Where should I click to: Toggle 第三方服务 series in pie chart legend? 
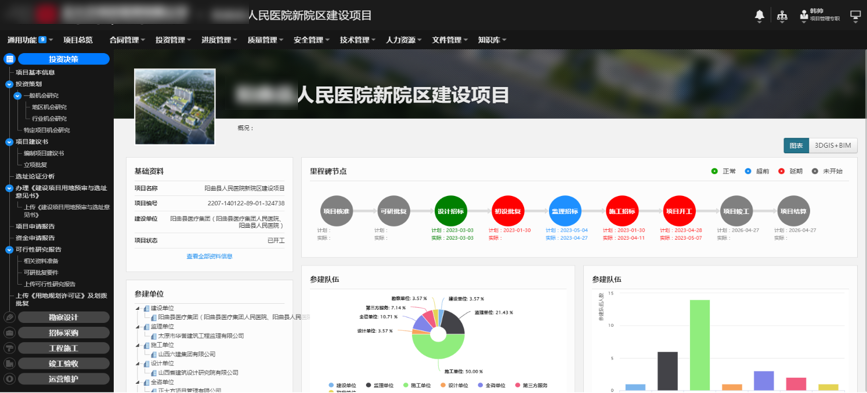[x=531, y=385]
